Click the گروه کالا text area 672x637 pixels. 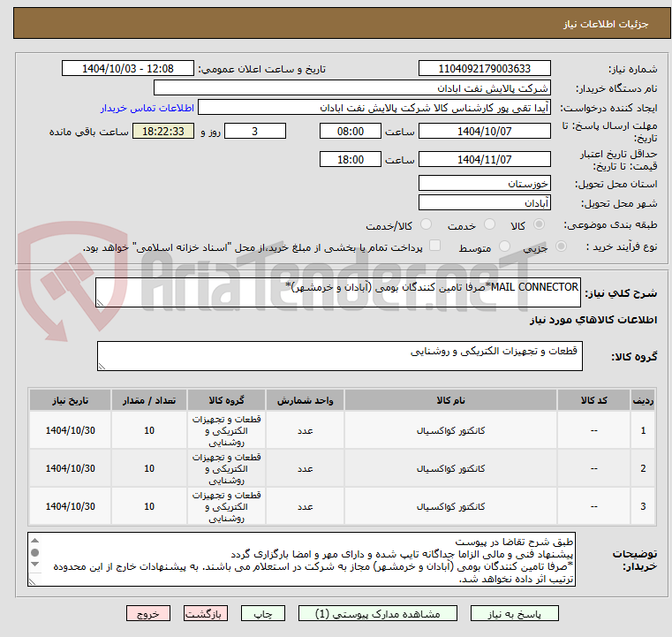pyautogui.click(x=339, y=356)
